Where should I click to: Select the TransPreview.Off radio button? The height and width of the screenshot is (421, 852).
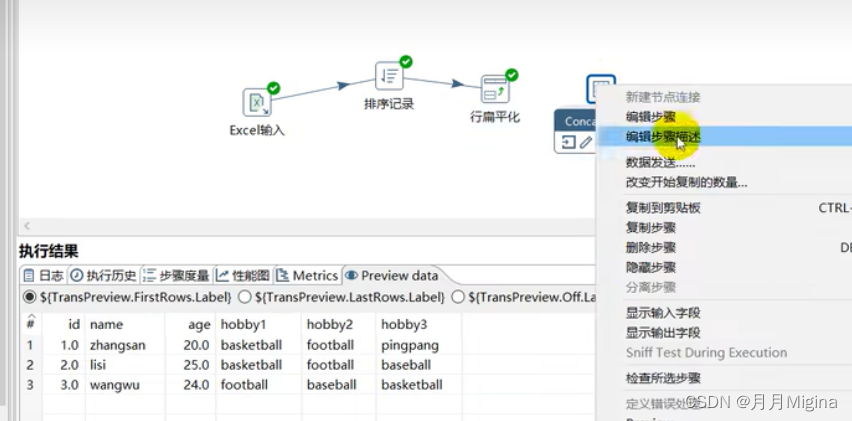pyautogui.click(x=459, y=297)
